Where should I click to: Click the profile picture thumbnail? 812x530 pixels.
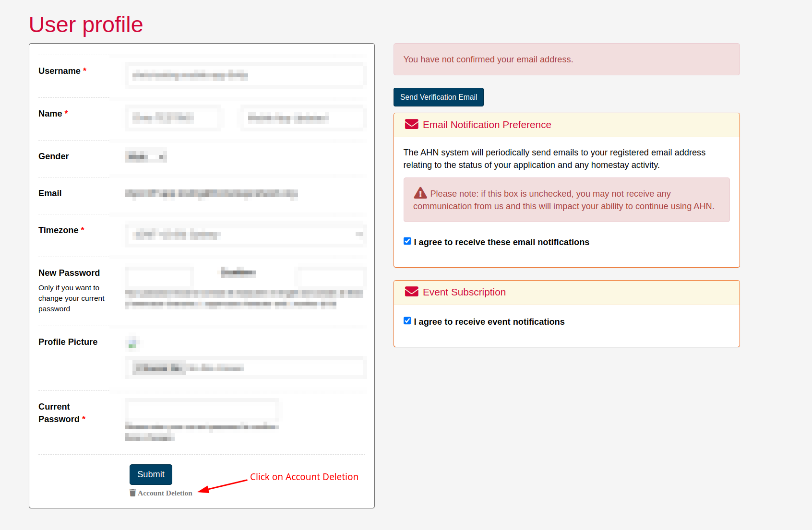click(132, 342)
